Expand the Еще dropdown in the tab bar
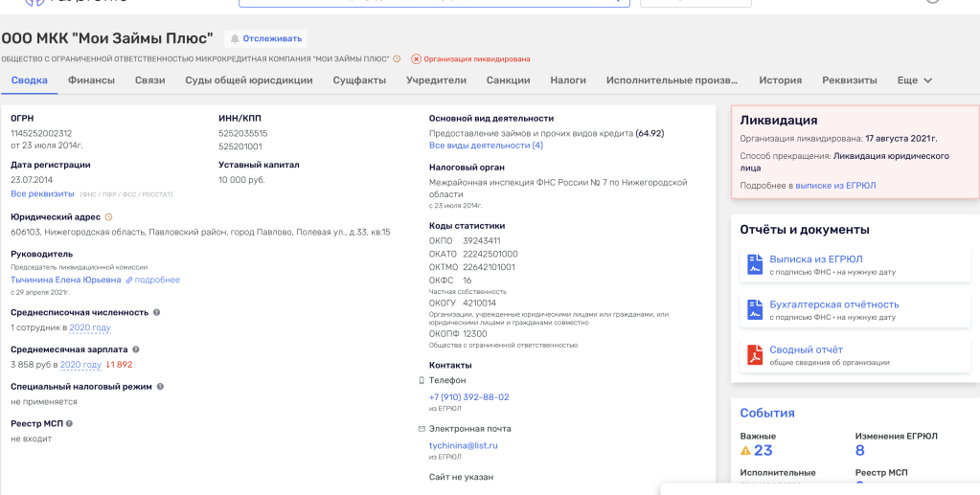 click(x=914, y=80)
